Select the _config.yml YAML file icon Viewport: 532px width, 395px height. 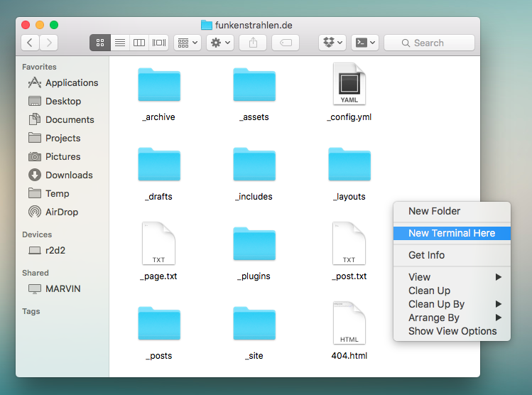[x=349, y=84]
